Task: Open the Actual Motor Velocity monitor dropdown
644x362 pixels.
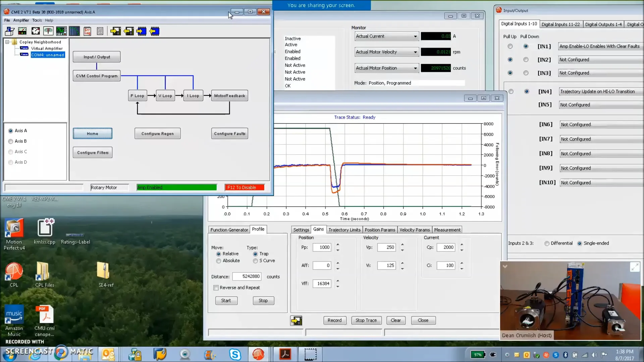Action: pyautogui.click(x=416, y=52)
